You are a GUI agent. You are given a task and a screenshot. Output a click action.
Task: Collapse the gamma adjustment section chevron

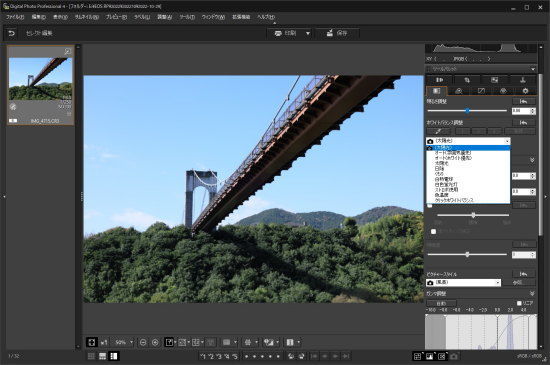[x=532, y=293]
